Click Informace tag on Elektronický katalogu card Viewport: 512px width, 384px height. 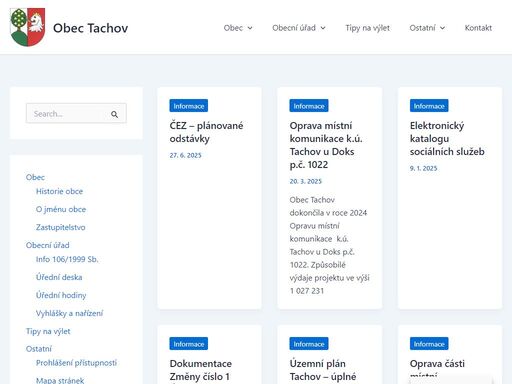click(429, 106)
